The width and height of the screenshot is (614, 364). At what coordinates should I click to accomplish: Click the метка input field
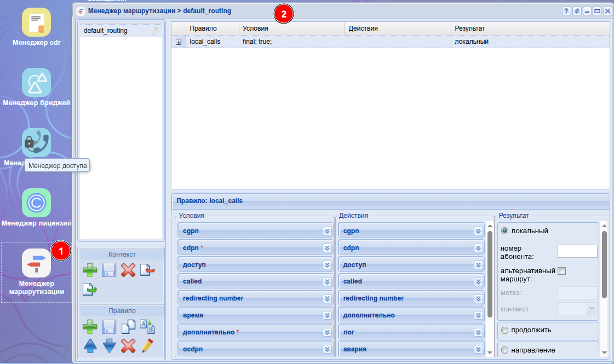577,293
